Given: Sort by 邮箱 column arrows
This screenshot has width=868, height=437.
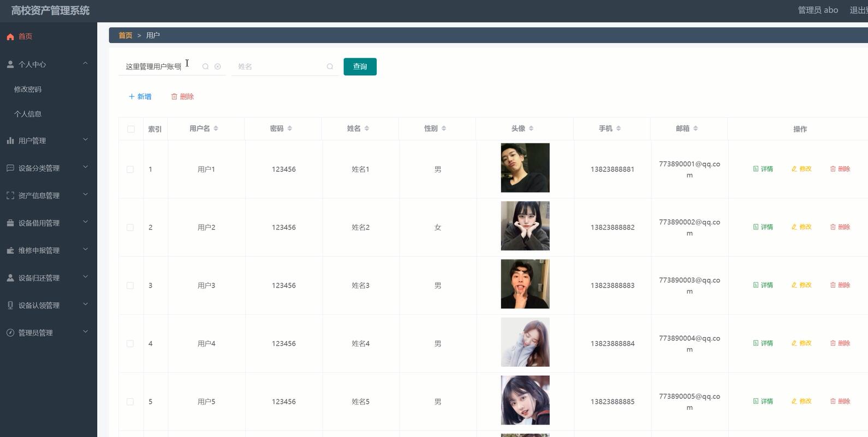Looking at the screenshot, I should click(695, 128).
